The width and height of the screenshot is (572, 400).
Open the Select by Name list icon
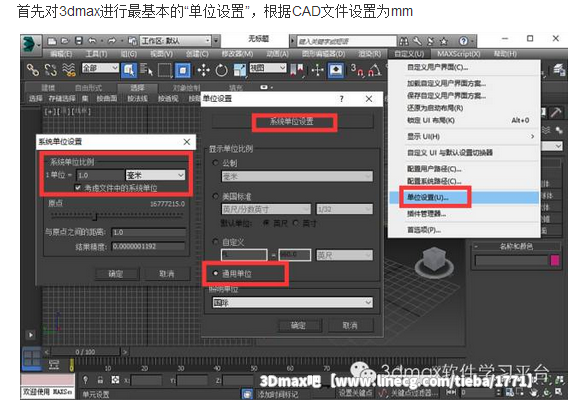pyautogui.click(x=146, y=70)
